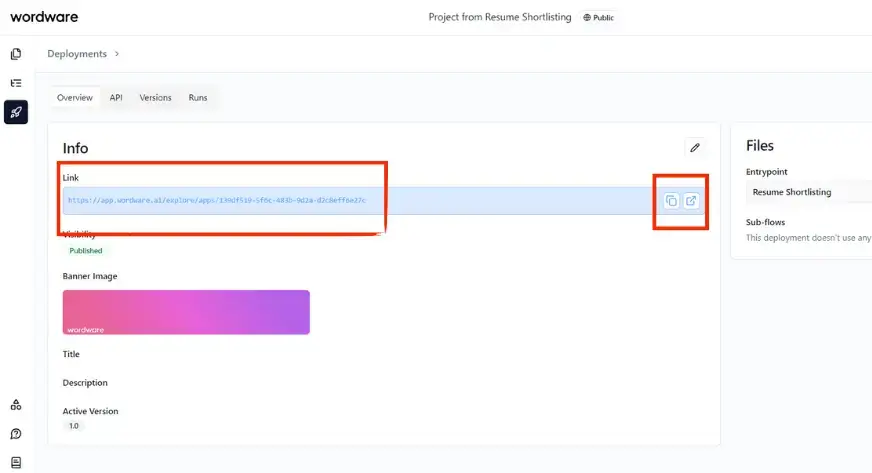Screen dimensions: 872x473
Task: Click the Files heading
Action: (760, 146)
